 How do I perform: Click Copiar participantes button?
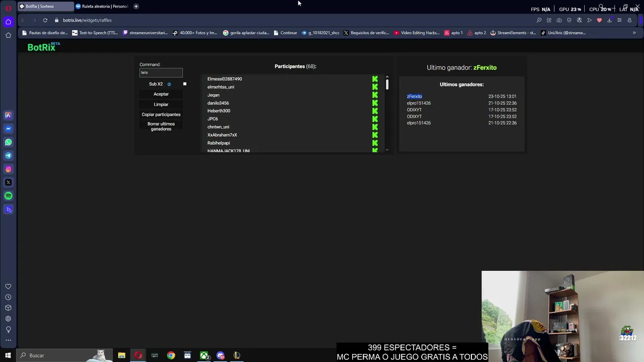tap(161, 115)
